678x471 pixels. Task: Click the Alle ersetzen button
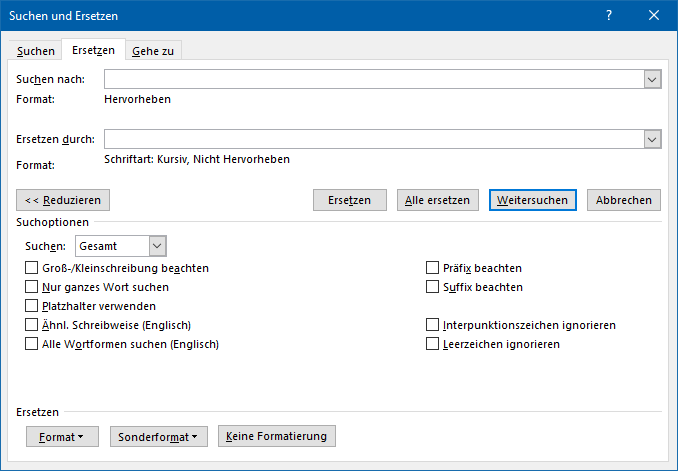(438, 200)
